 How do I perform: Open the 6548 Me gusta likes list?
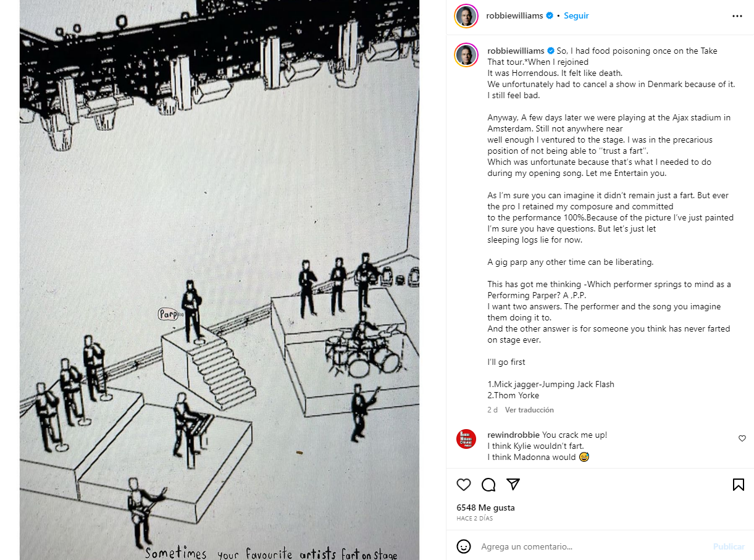[485, 508]
